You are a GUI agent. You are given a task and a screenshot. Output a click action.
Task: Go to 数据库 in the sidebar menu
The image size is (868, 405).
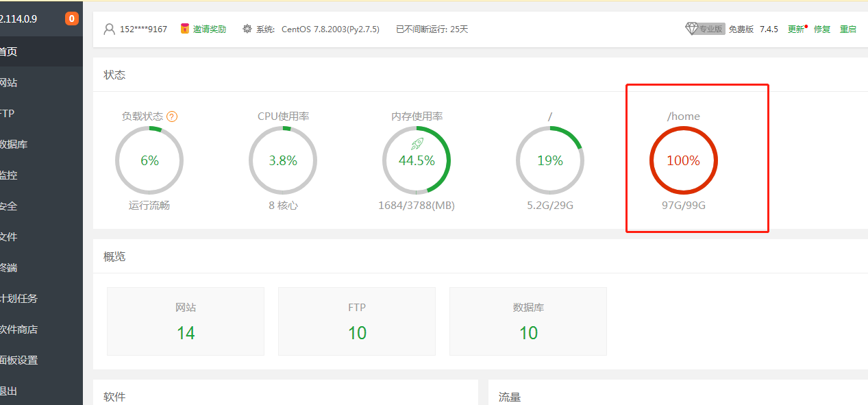14,145
